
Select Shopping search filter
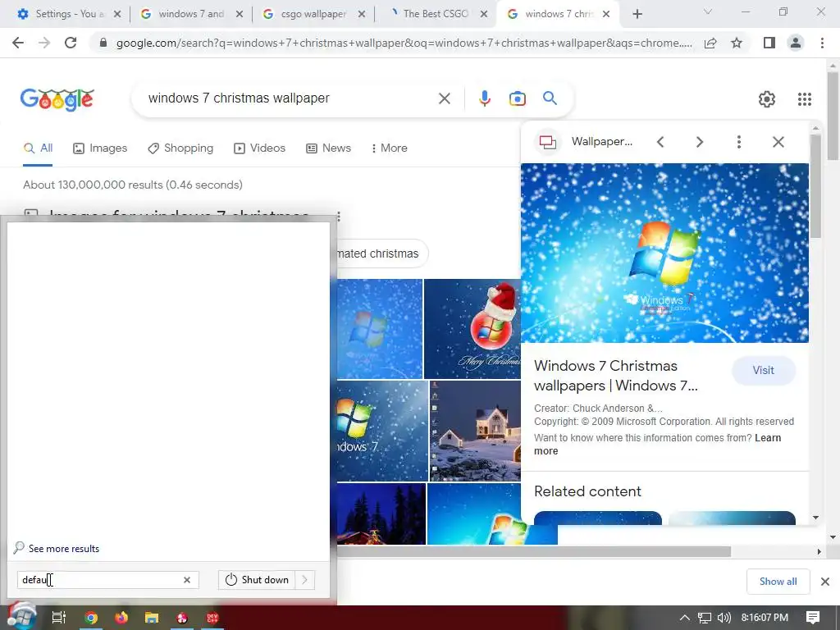tap(180, 148)
